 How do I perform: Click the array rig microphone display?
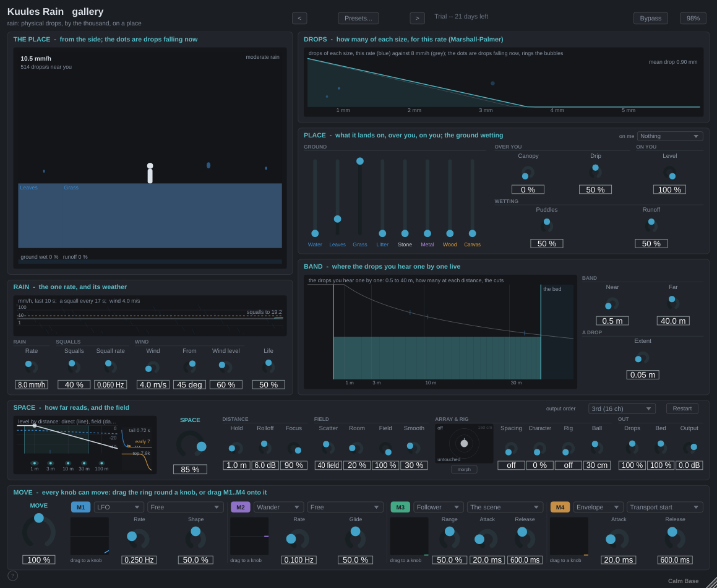(x=464, y=443)
